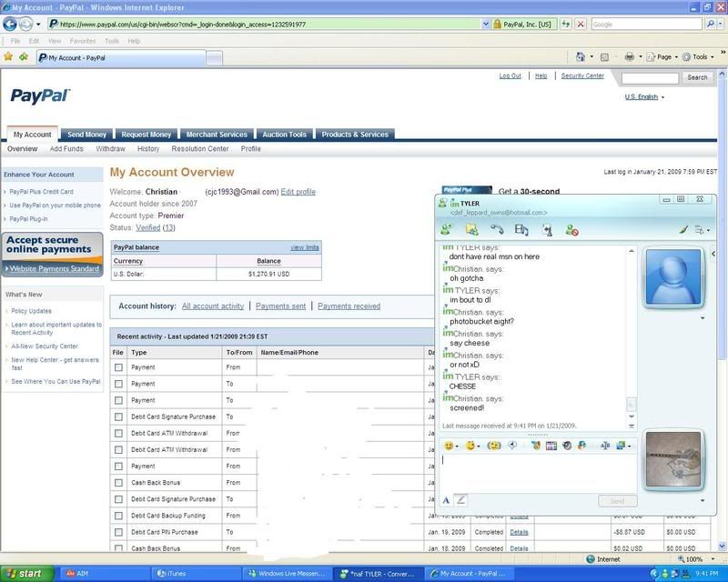
Task: Click the share files icon in Messenger
Action: click(471, 230)
